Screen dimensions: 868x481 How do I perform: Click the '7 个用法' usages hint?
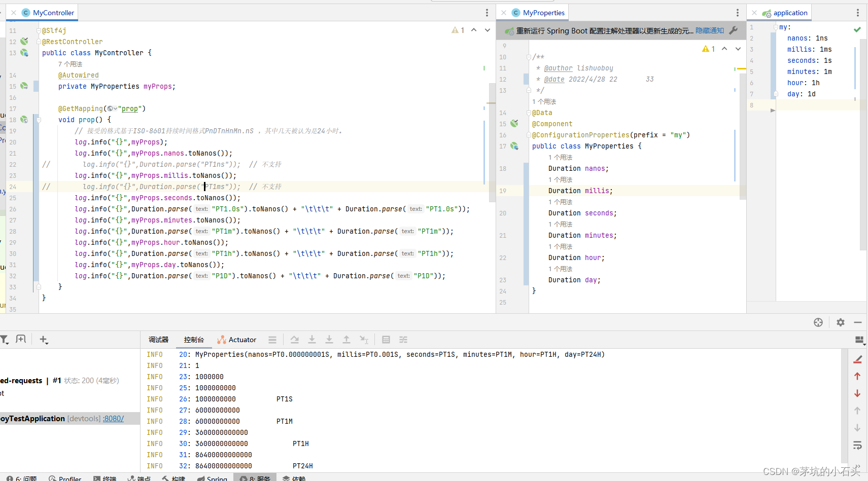click(70, 64)
